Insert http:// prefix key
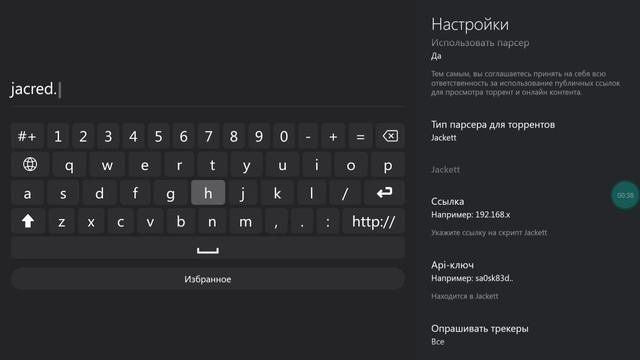The image size is (640, 360). click(373, 221)
